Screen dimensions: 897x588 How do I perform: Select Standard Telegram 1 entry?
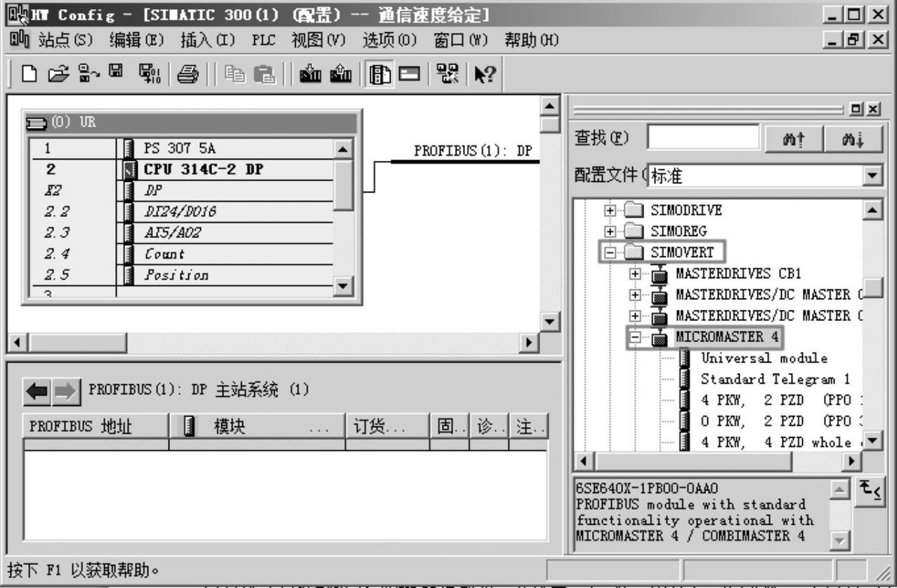click(x=776, y=379)
